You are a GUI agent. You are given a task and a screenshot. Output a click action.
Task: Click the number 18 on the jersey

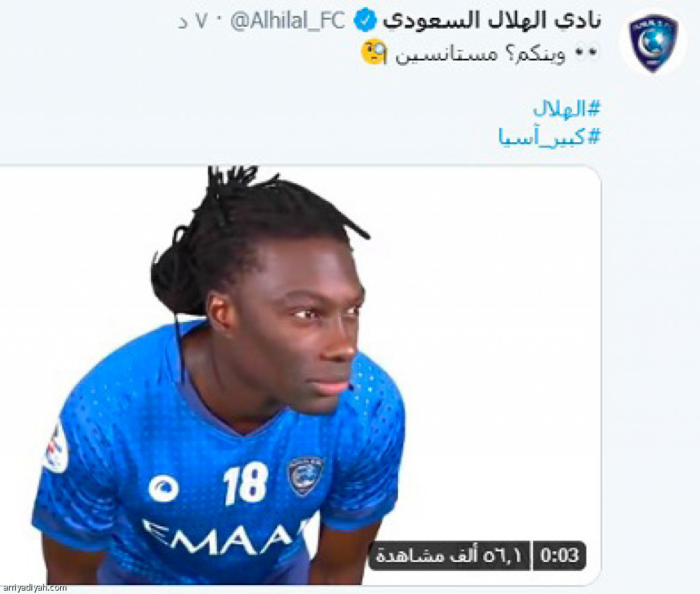pyautogui.click(x=245, y=483)
